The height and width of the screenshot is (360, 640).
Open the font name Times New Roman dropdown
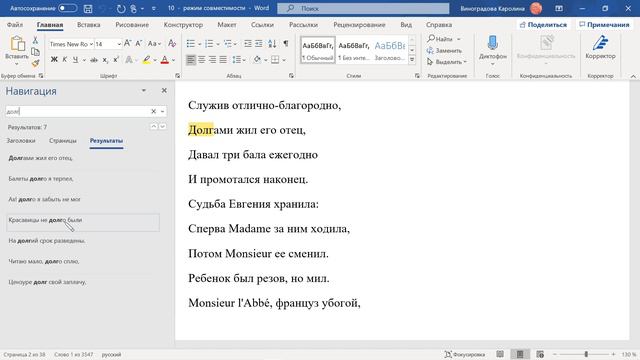[91, 44]
